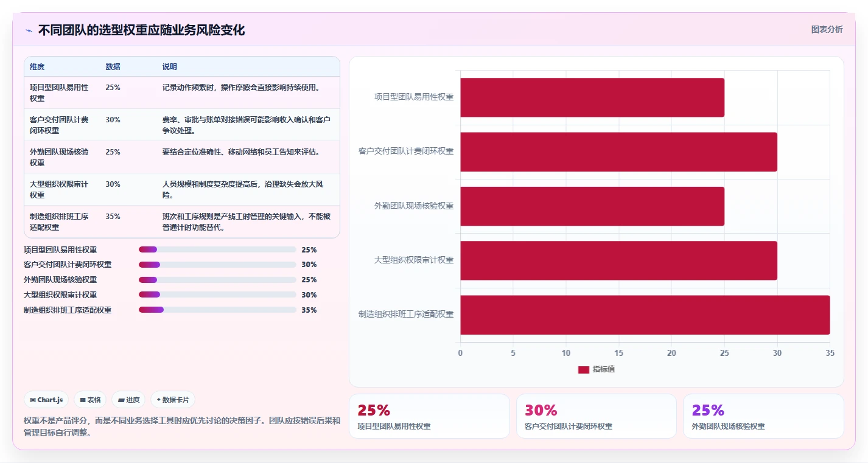Click the 维度 column header
The height and width of the screenshot is (463, 868).
(37, 67)
